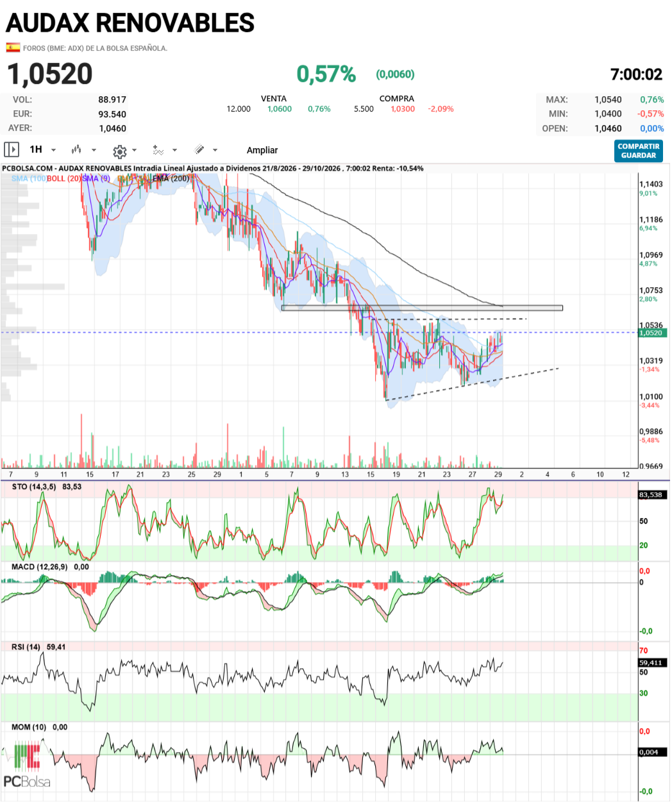Click the PCBolsa logo
Image resolution: width=672 pixels, height=802 pixels.
[27, 765]
